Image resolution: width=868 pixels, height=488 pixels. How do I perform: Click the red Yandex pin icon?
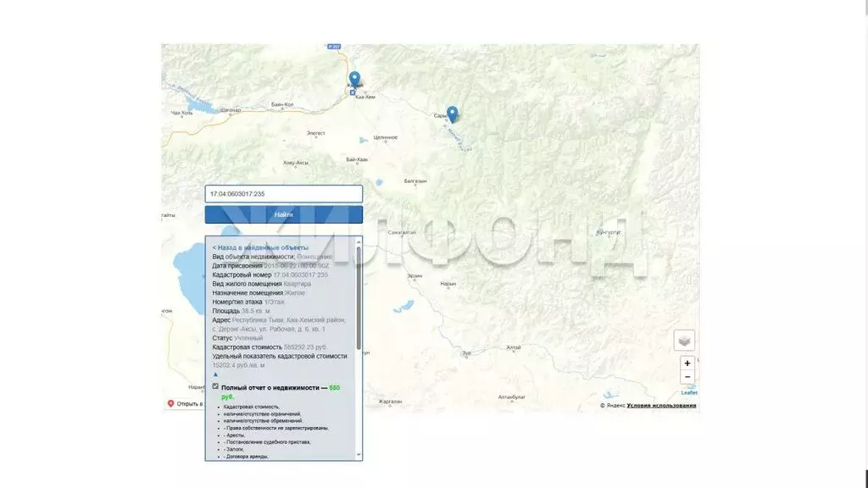point(170,404)
